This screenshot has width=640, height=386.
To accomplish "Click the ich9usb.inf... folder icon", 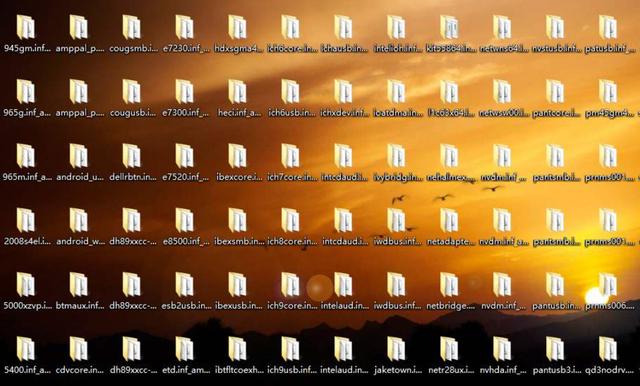I will (x=290, y=348).
